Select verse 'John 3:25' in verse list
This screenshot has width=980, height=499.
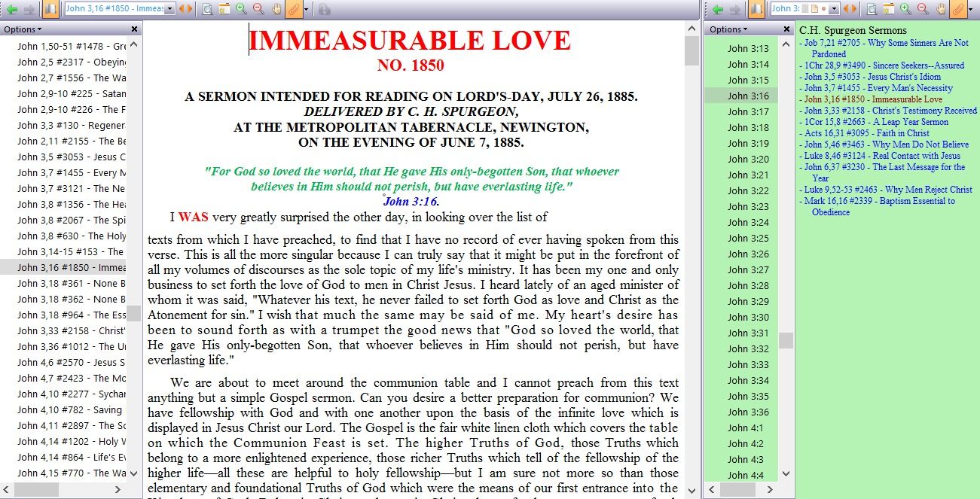pyautogui.click(x=748, y=238)
